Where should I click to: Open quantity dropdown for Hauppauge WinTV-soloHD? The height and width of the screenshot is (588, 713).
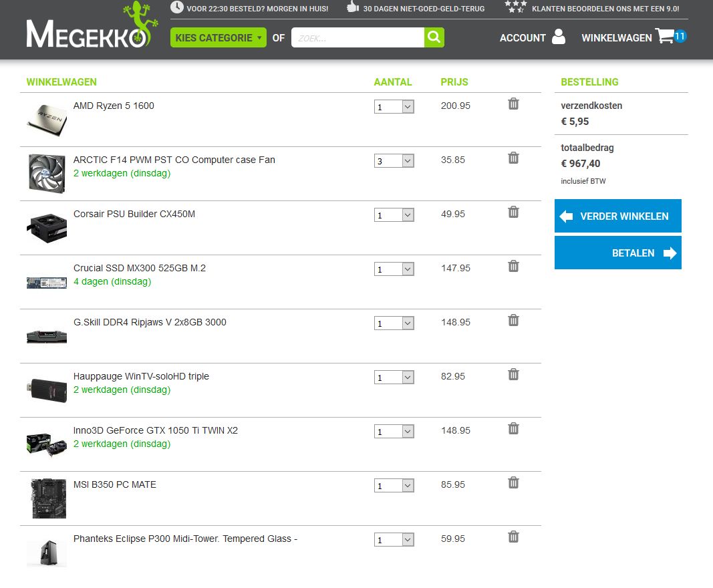coord(394,378)
